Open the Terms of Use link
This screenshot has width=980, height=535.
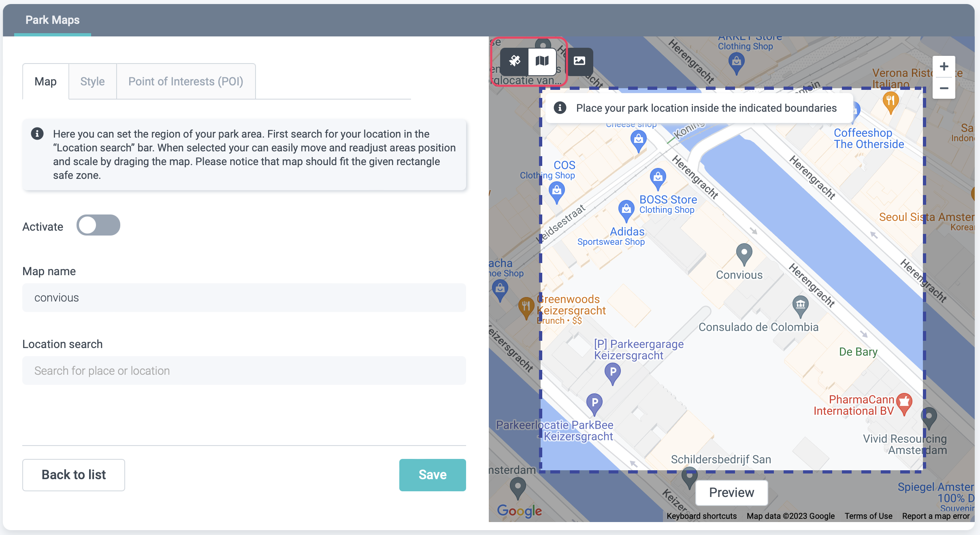pos(868,516)
